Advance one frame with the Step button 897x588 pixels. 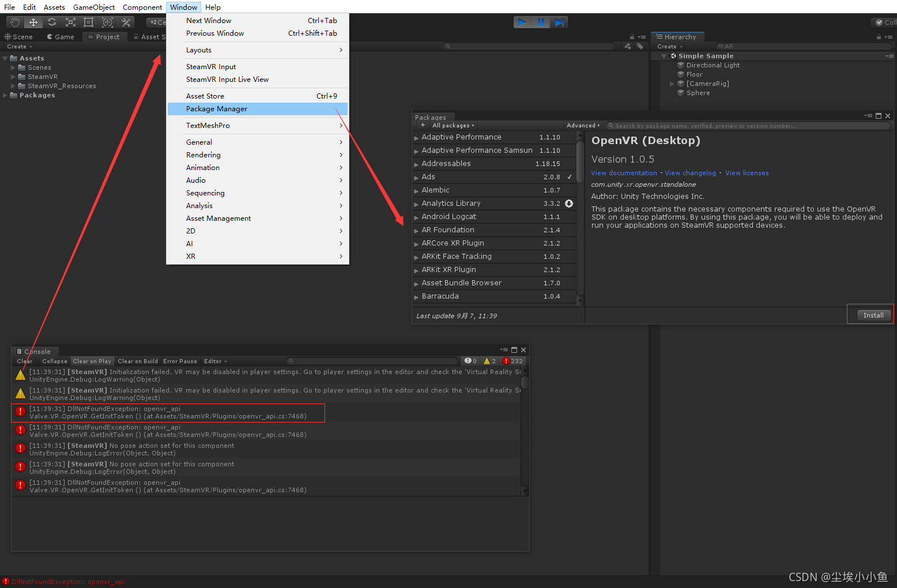559,22
